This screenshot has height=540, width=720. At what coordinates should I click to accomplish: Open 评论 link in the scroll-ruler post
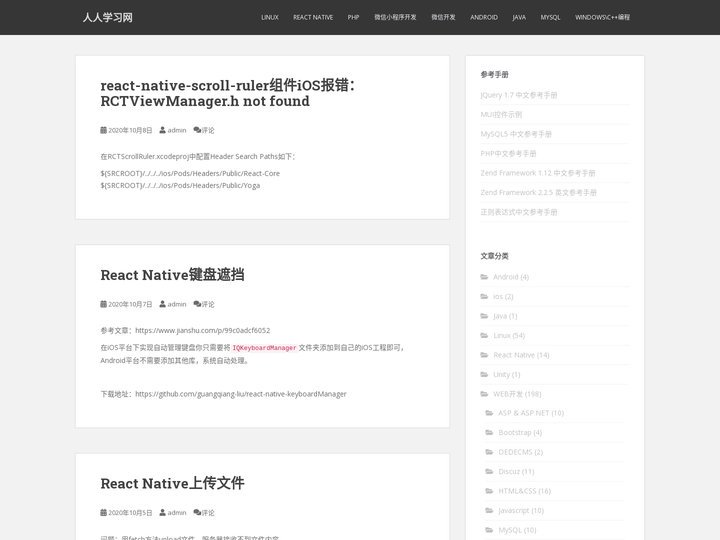208,130
